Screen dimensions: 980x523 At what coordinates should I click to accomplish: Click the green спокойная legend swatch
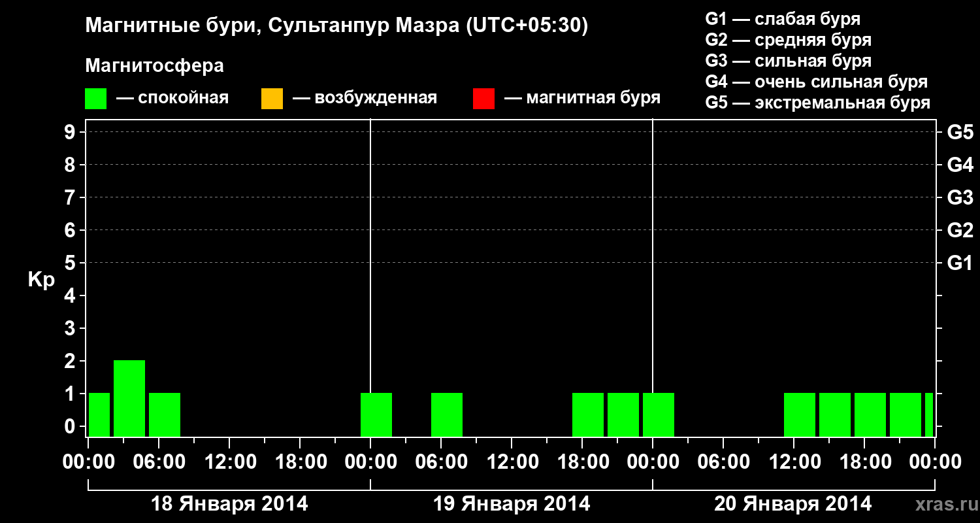point(96,99)
